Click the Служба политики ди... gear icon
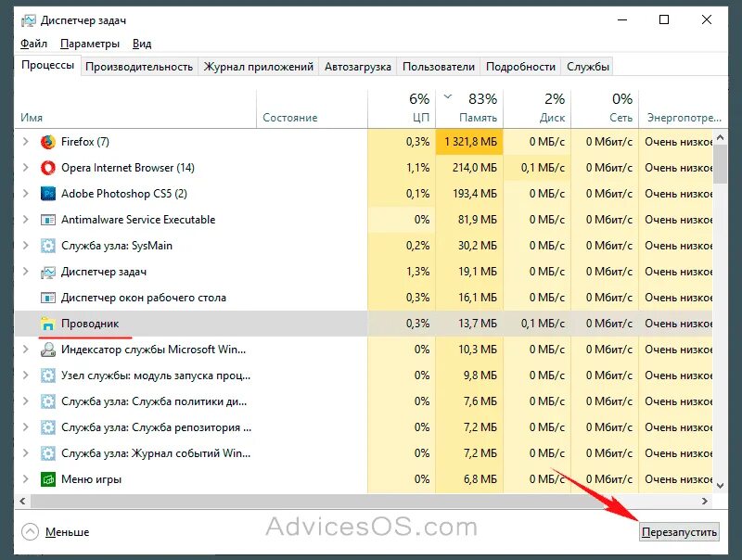The height and width of the screenshot is (560, 742). point(48,401)
